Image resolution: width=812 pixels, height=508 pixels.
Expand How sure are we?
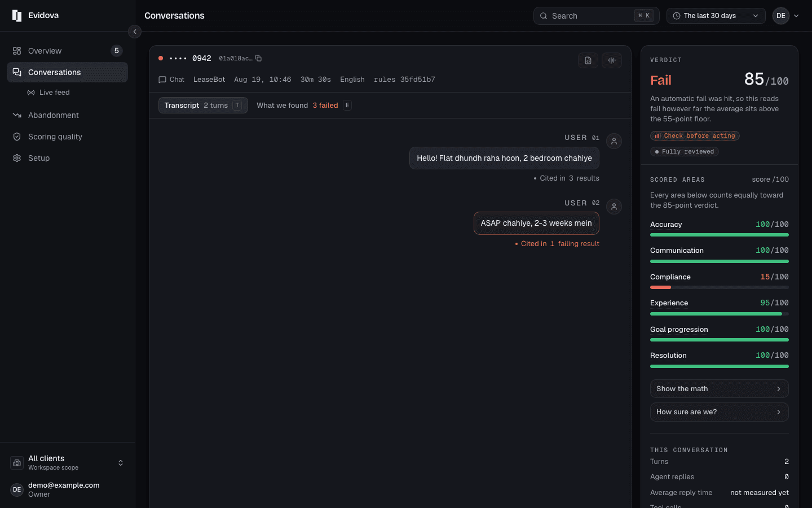(719, 412)
